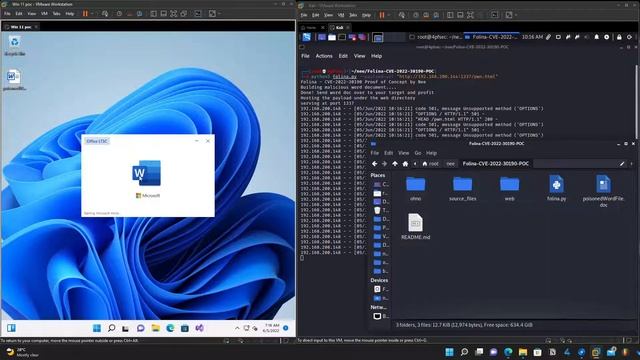This screenshot has height=360, width=640.
Task: Select the poisoned Word document on Windows desktop
Action: pos(14,80)
